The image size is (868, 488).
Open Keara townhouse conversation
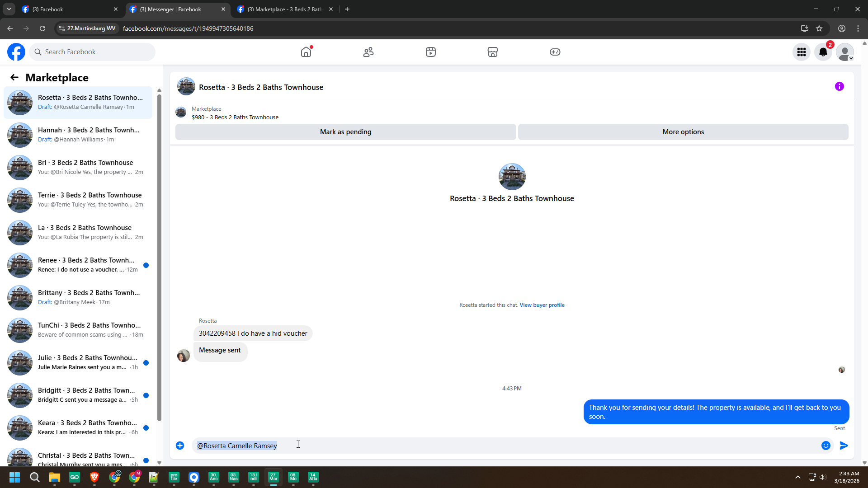point(78,428)
